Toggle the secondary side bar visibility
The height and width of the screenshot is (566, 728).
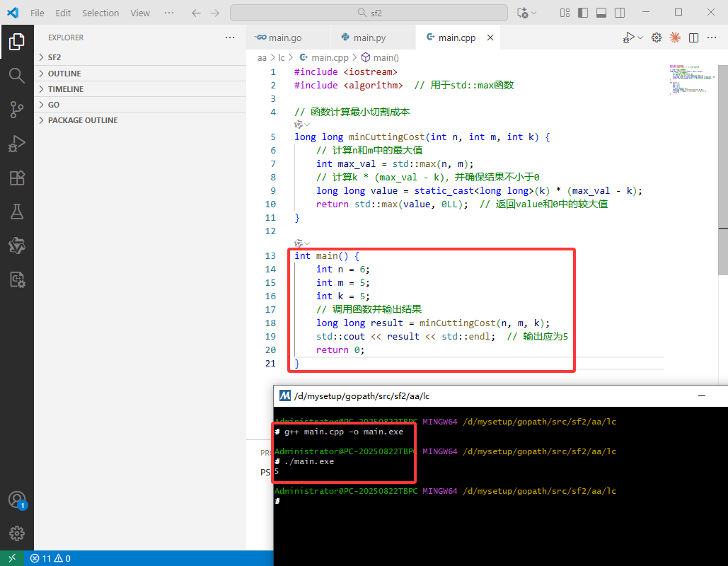pyautogui.click(x=619, y=13)
